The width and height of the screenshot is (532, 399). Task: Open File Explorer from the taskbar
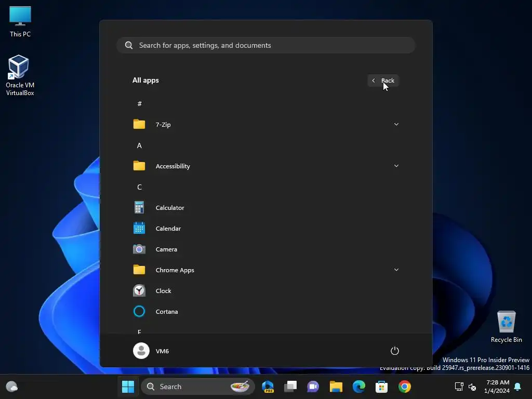coord(336,387)
